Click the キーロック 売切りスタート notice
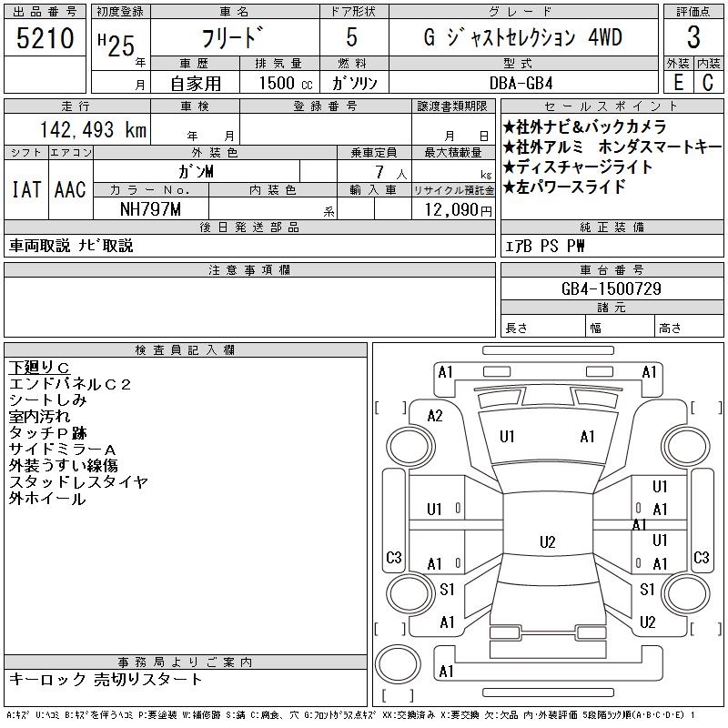Image resolution: width=728 pixels, height=728 pixels. [x=106, y=680]
